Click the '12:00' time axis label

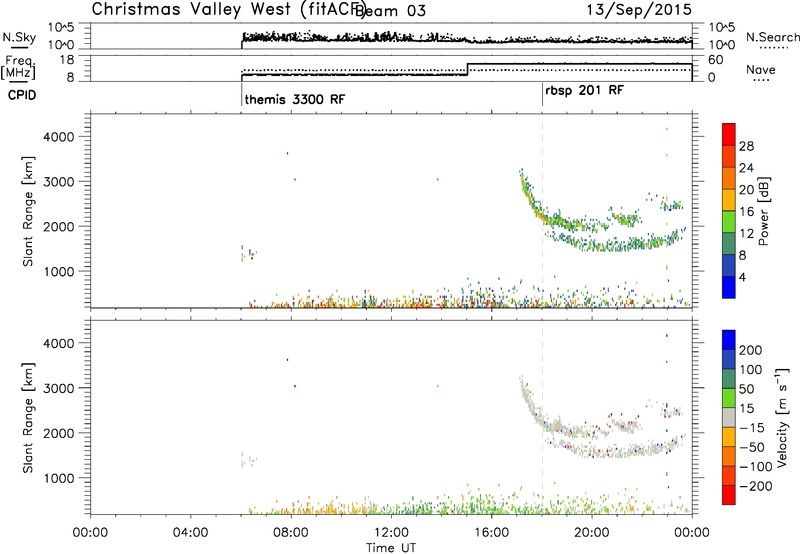391,533
